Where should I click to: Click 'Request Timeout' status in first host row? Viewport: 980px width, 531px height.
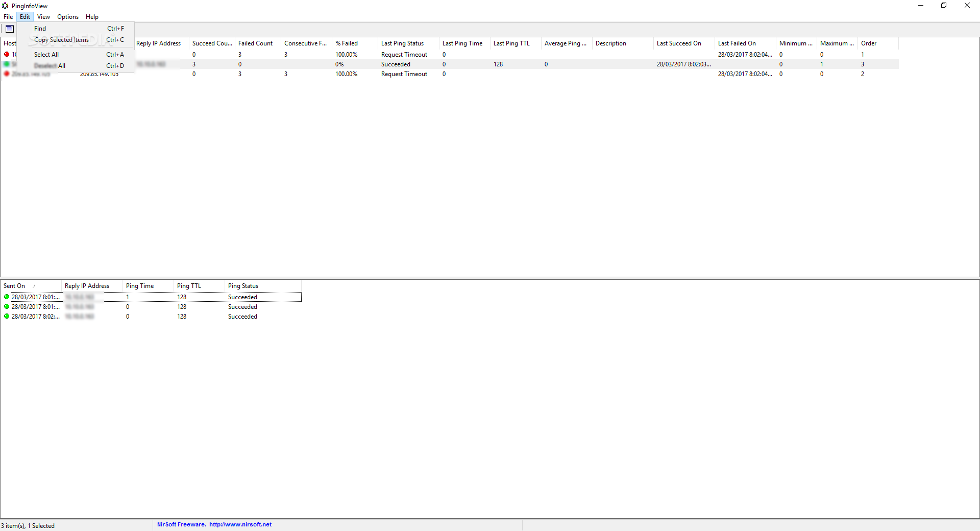point(404,55)
